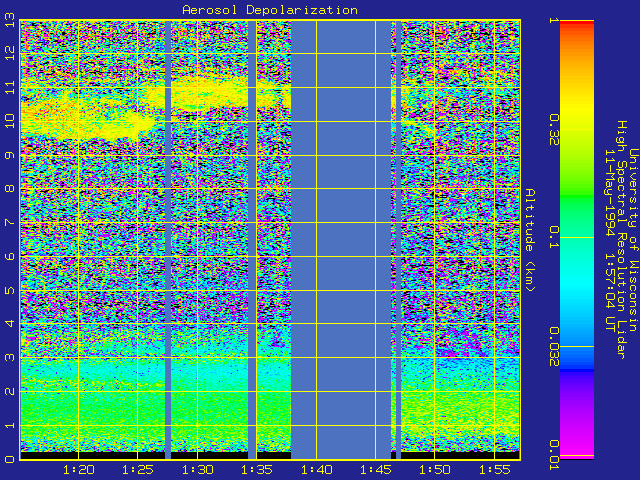
Task: Click the altitude tick label 7
Action: (x=9, y=222)
